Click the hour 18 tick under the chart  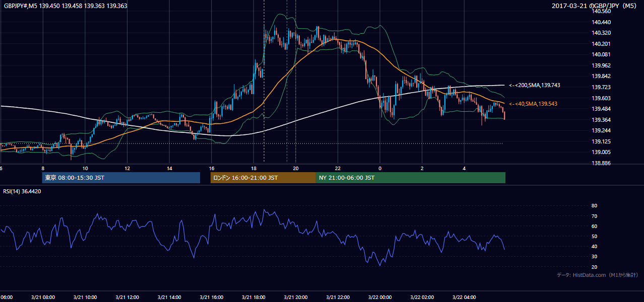pos(253,168)
